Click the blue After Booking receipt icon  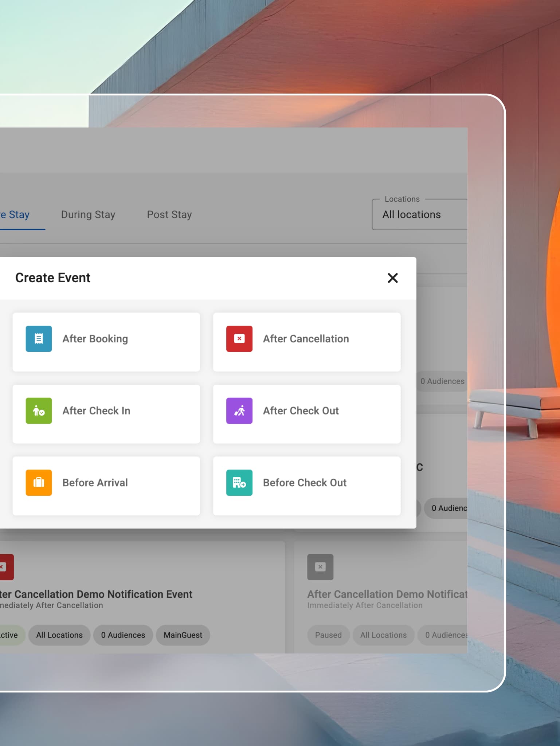(x=39, y=339)
